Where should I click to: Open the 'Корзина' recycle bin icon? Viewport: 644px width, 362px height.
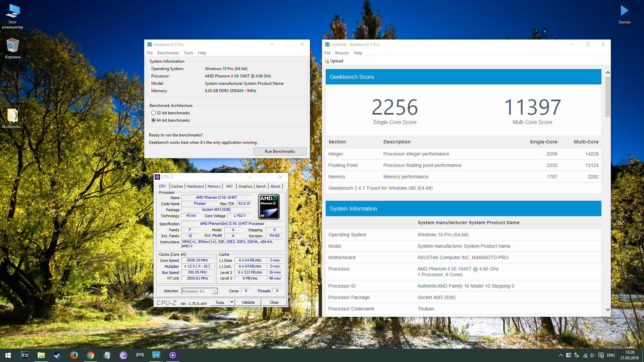point(13,49)
